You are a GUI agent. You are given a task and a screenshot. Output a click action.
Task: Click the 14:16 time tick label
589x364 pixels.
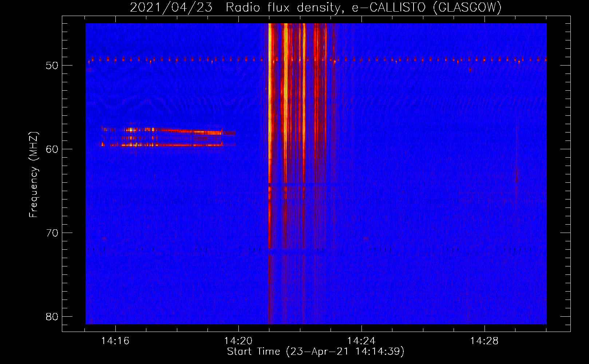coord(115,341)
